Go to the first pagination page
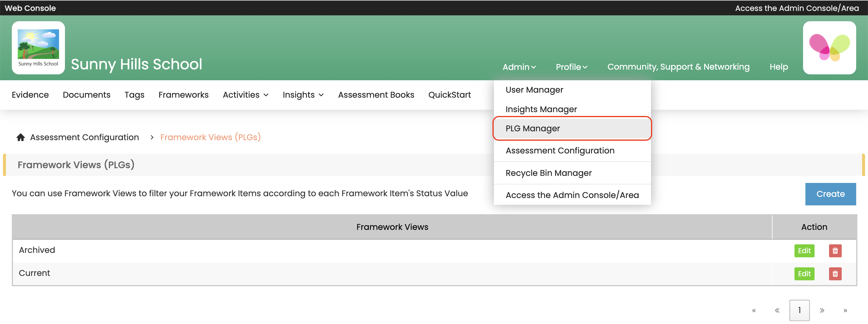 click(x=754, y=310)
